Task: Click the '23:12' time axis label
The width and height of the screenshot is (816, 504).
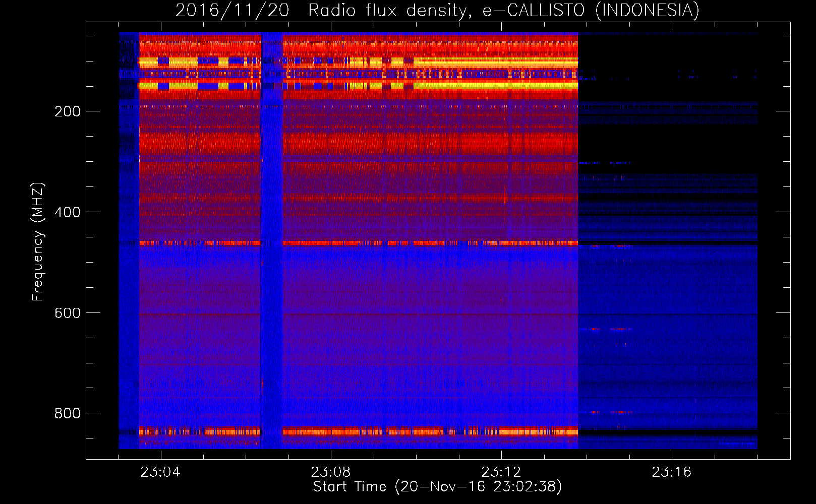Action: [x=501, y=472]
